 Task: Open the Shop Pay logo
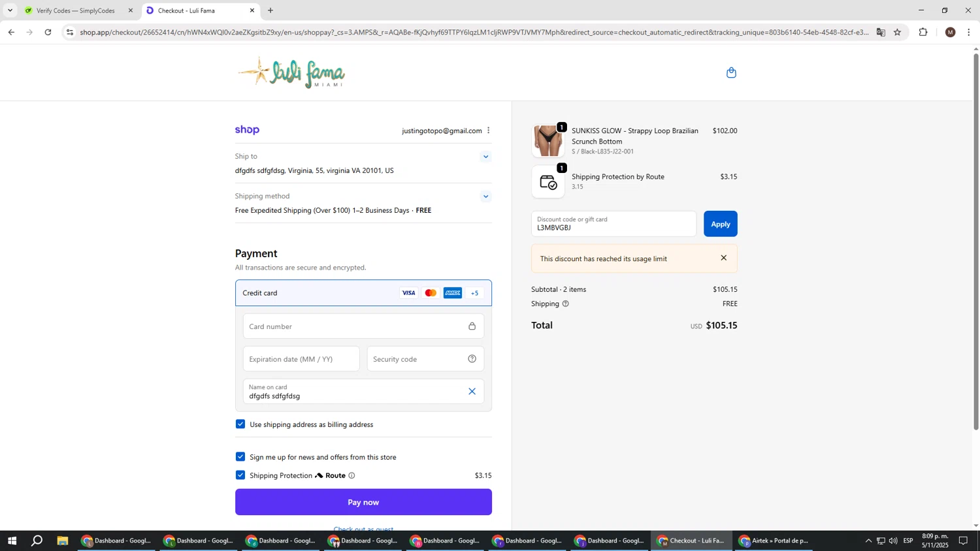click(247, 130)
